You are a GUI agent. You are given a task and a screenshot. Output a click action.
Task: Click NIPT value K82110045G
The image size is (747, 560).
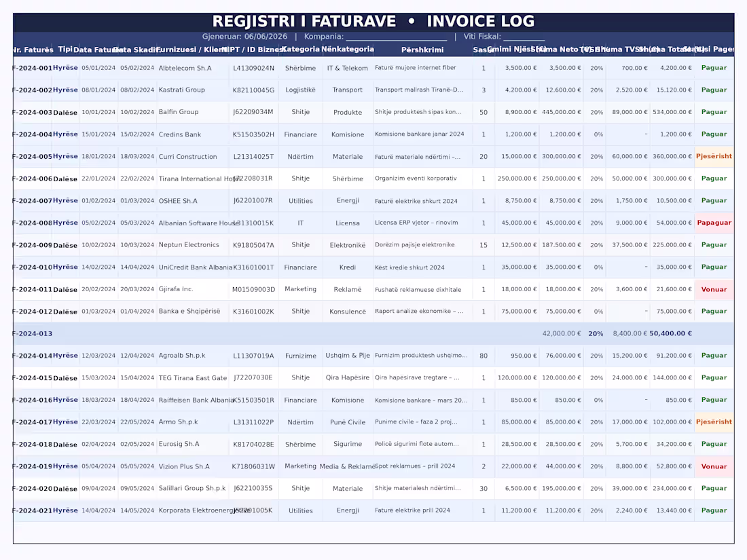click(x=253, y=90)
